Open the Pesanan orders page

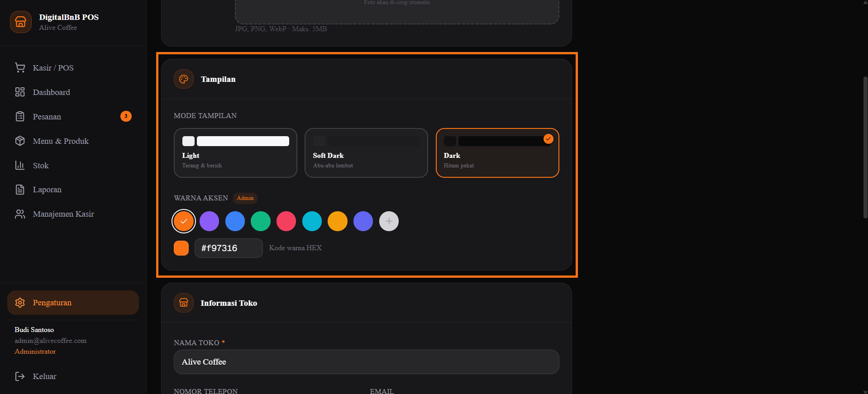tap(73, 117)
